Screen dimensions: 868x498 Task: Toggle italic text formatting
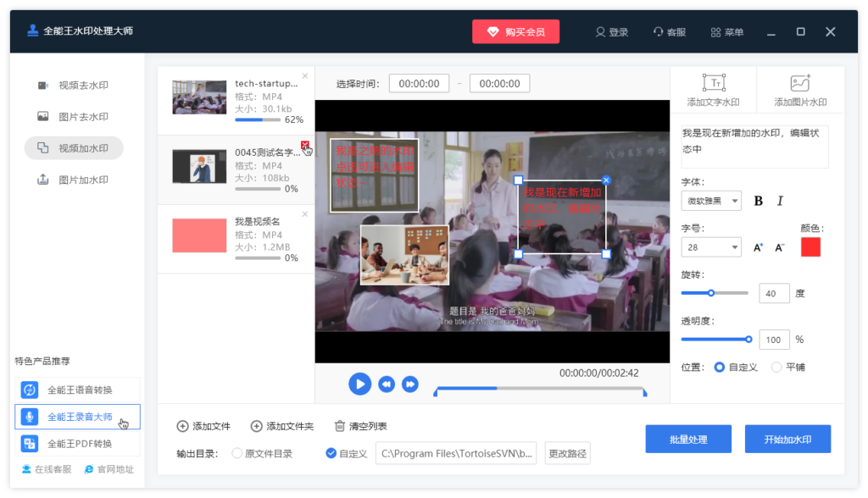coord(780,201)
